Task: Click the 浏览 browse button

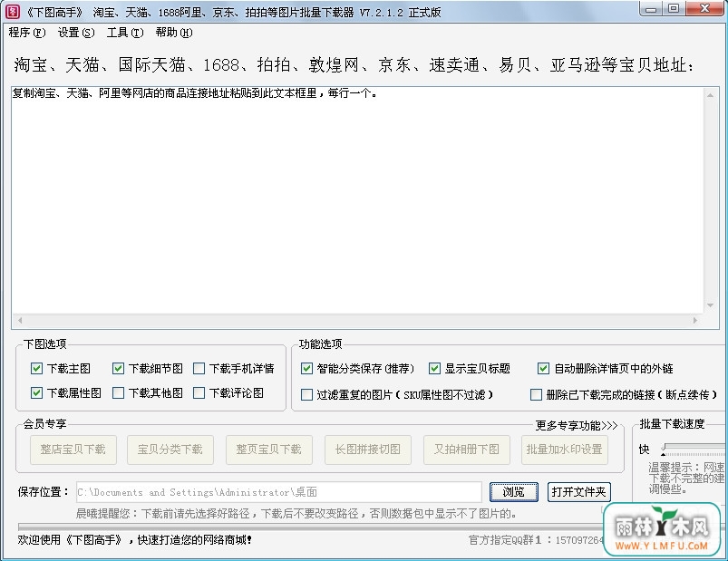Action: [514, 492]
